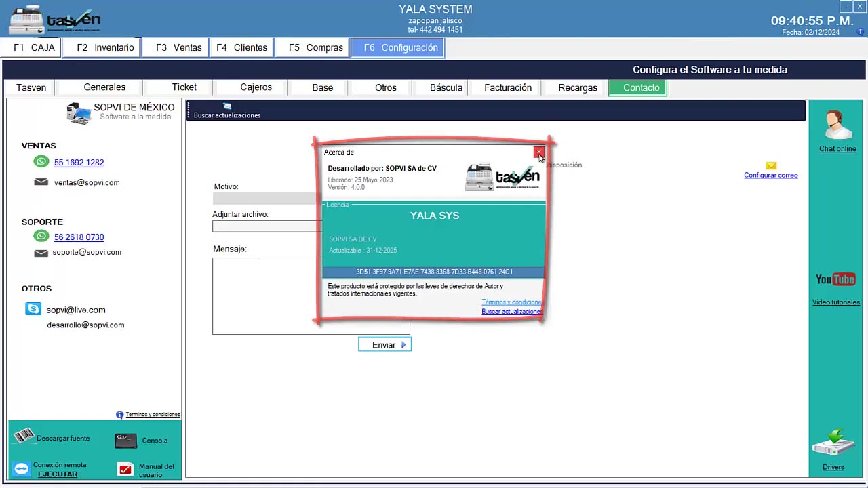
Task: Click the soporte@sopvi.com envelope icon
Action: [41, 253]
